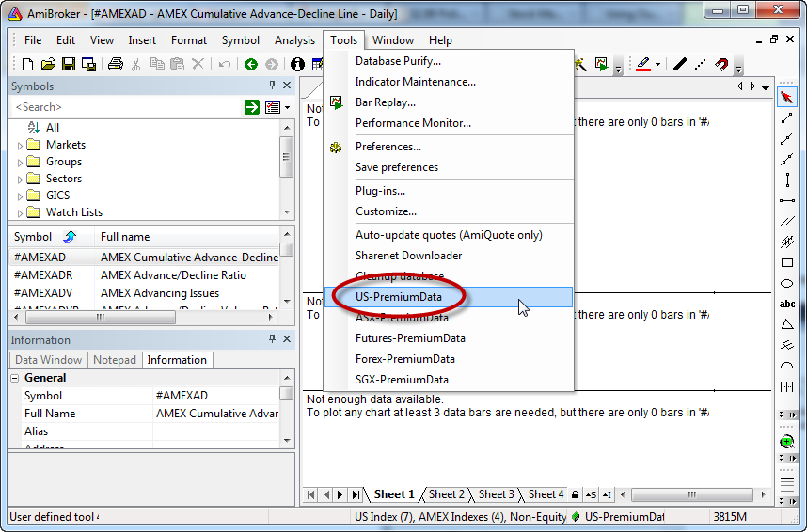Click the Alias property value cell

coord(216,431)
